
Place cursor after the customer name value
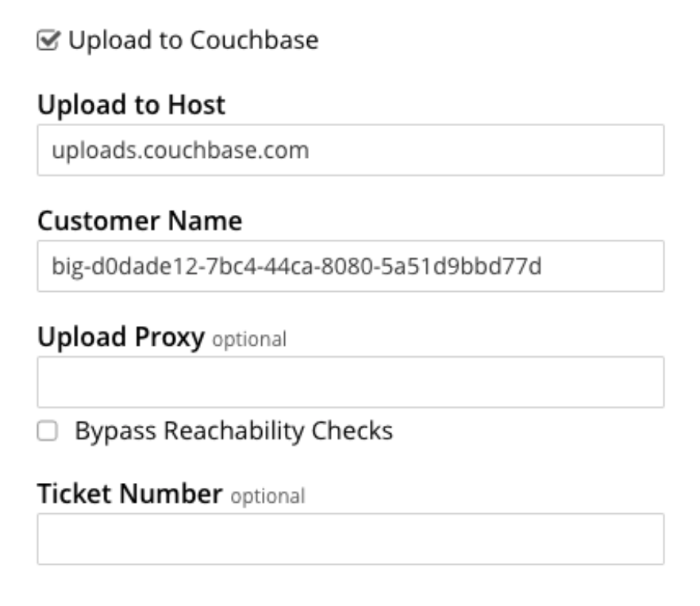[x=544, y=266]
